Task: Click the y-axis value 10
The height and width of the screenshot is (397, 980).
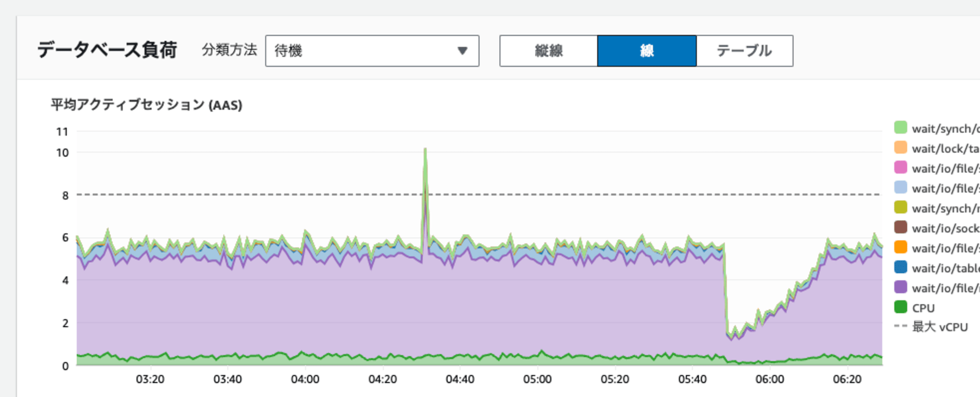Action: (x=62, y=153)
